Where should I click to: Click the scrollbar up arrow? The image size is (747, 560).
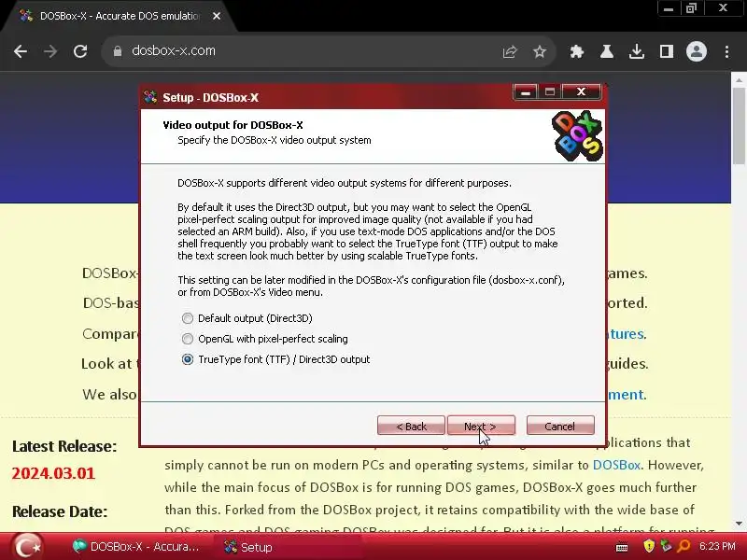[740, 80]
